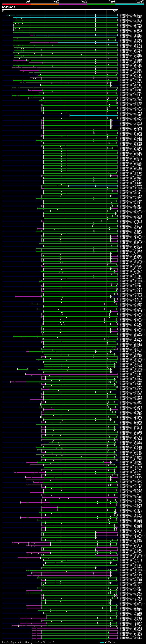Click on UniRef100_P54399 identifier
Image resolution: width=146 pixels, height=644 pixels.
click(x=131, y=231)
